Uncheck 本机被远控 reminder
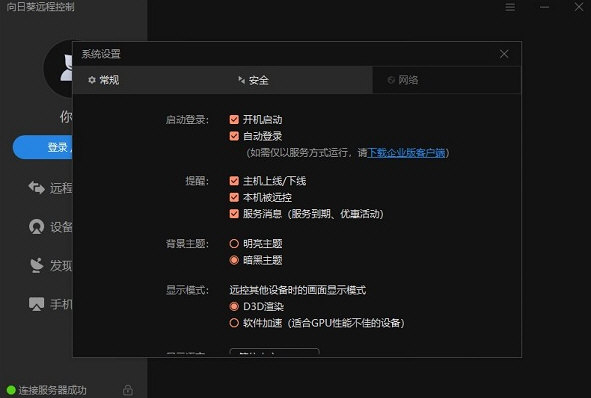591x398 pixels. click(x=234, y=197)
